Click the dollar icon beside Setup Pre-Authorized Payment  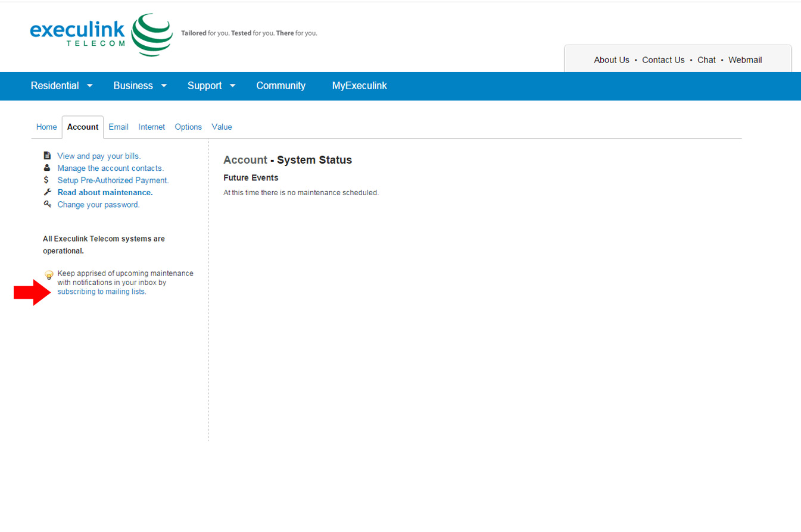[x=47, y=180]
